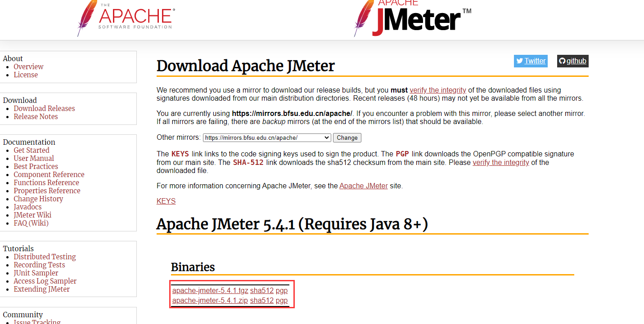
Task: Open JUnit Sampler tutorial
Action: [x=36, y=273]
